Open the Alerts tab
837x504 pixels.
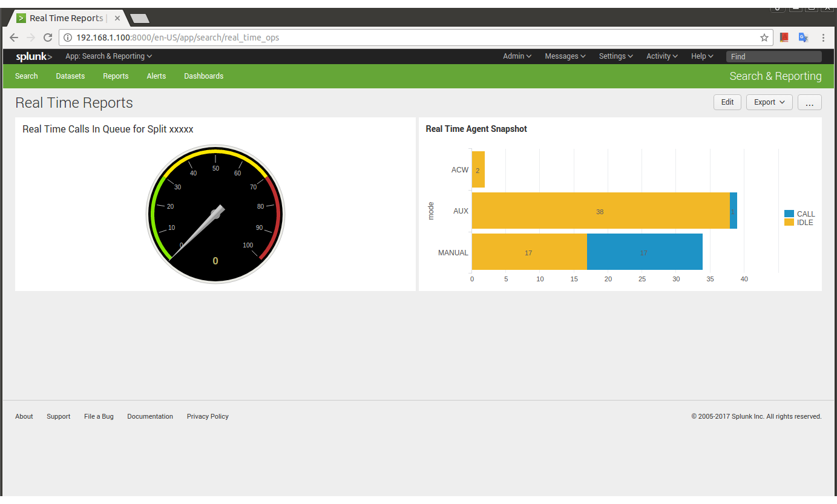pyautogui.click(x=156, y=76)
